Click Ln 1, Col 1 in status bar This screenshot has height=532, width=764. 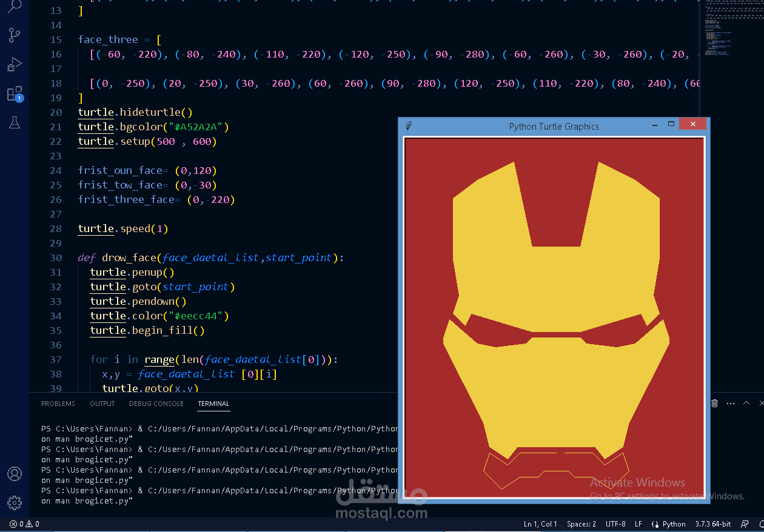[x=540, y=524]
